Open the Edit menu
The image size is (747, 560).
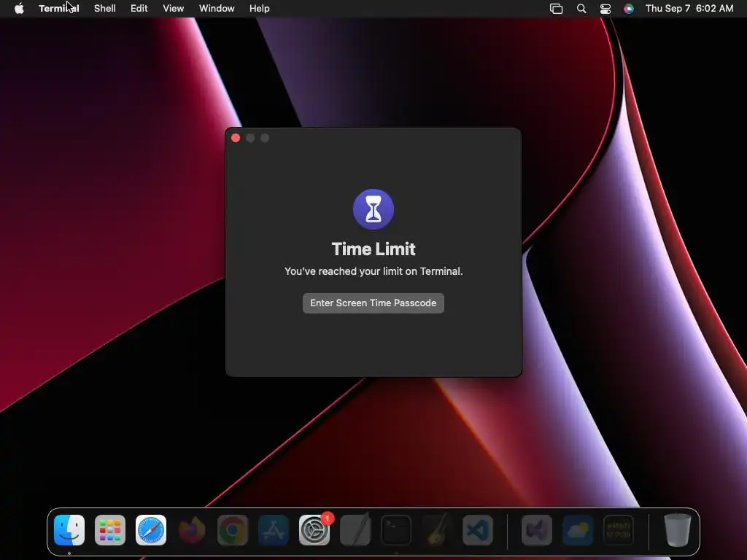[139, 9]
